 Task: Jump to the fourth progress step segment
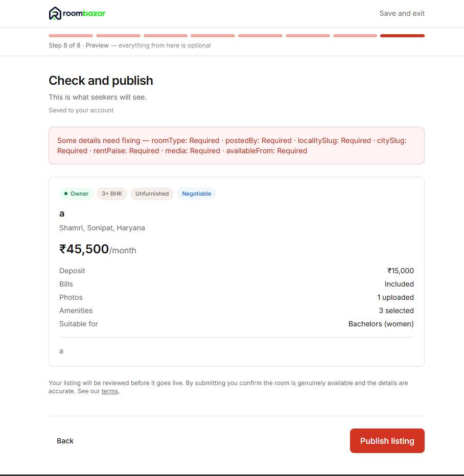click(213, 36)
